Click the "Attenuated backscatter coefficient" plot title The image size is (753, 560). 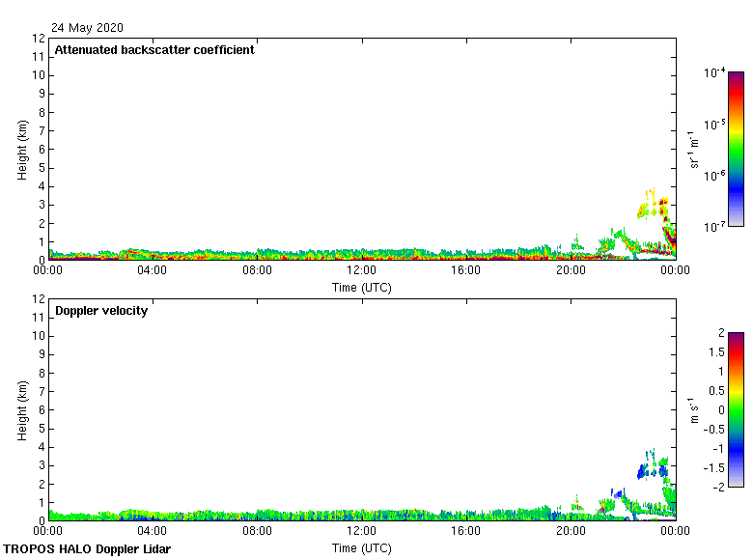[x=154, y=50]
